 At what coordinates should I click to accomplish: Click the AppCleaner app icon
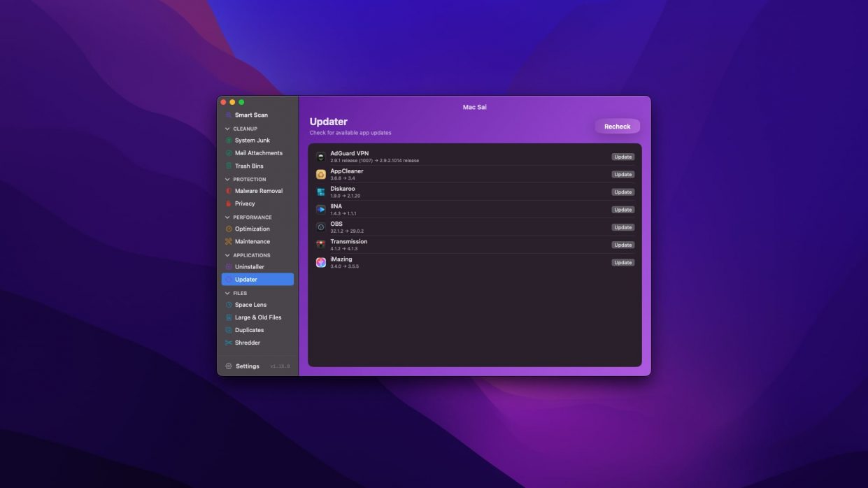(x=320, y=175)
